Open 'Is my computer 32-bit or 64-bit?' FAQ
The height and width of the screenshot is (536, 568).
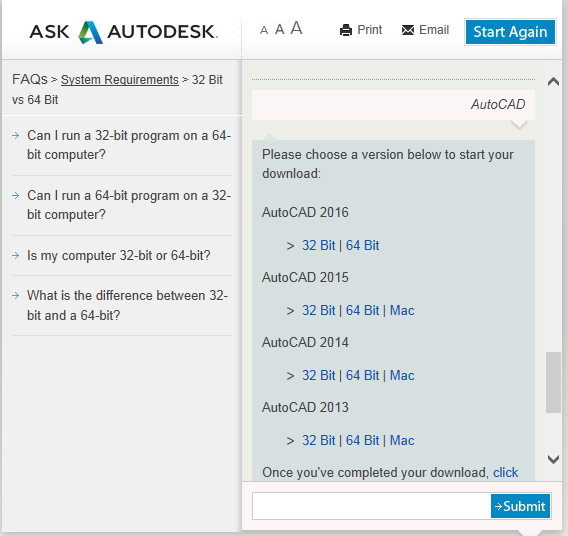point(118,256)
